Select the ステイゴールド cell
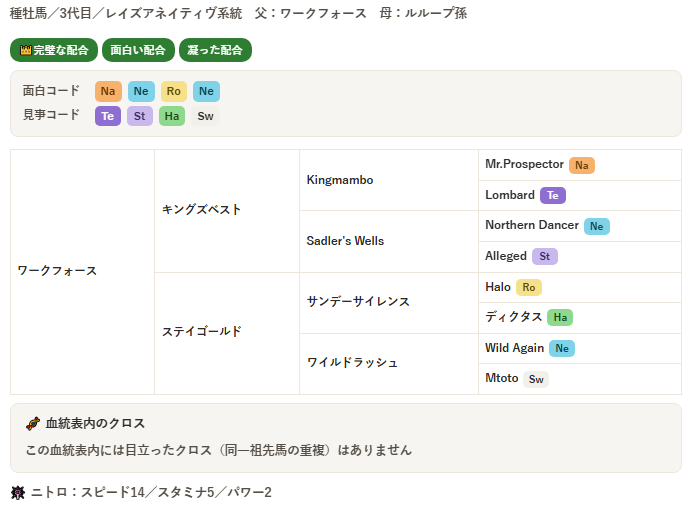Viewport: 692px width, 510px height. [227, 334]
